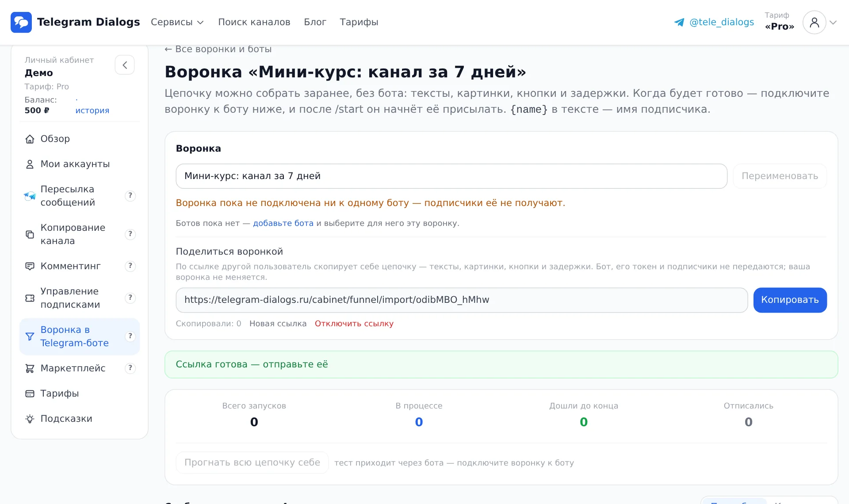Image resolution: width=849 pixels, height=504 pixels.
Task: Open the user profile avatar icon
Action: coord(814,22)
